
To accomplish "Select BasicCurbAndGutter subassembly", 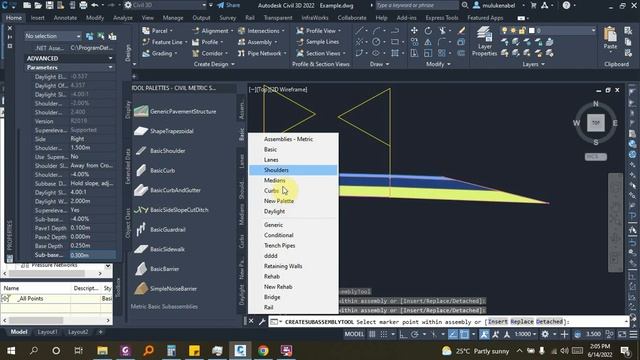I will [x=168, y=190].
